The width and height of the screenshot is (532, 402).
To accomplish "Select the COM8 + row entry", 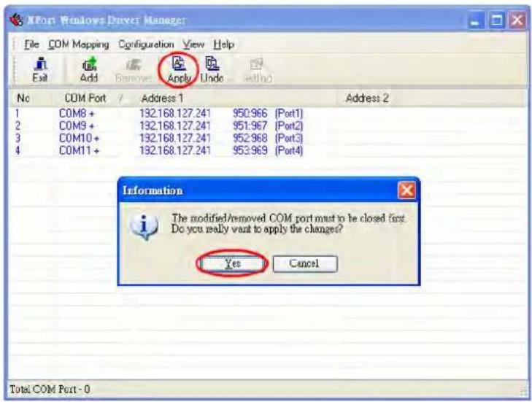I will 77,113.
